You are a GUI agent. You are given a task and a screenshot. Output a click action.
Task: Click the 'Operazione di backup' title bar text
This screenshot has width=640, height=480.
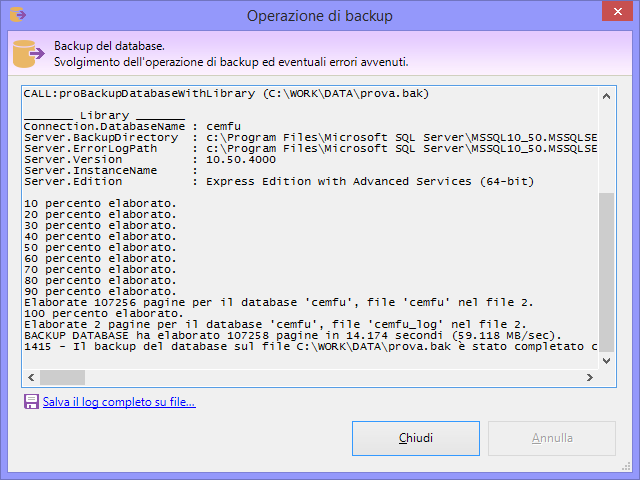click(320, 16)
